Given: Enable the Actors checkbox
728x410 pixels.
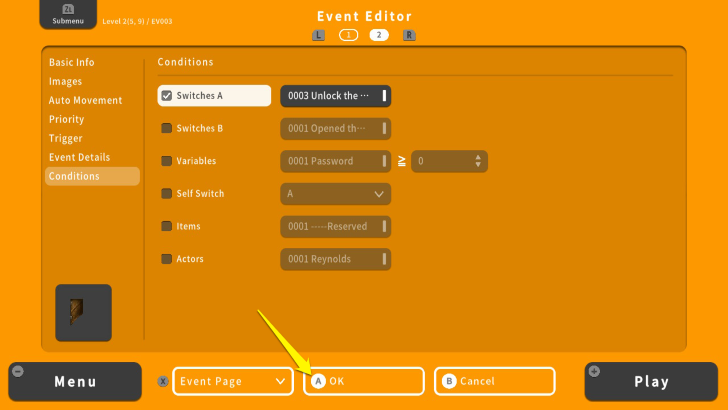Looking at the screenshot, I should tap(167, 259).
